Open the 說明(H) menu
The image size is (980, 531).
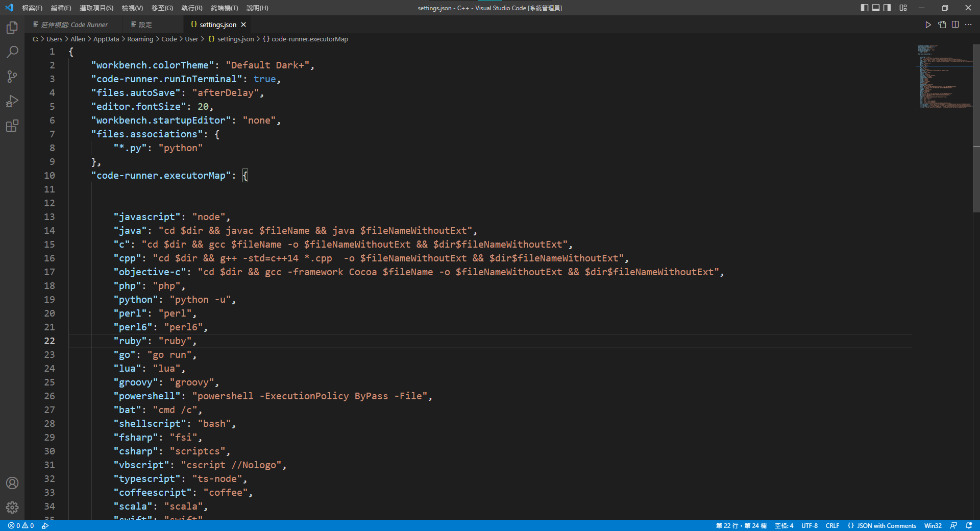click(x=257, y=8)
